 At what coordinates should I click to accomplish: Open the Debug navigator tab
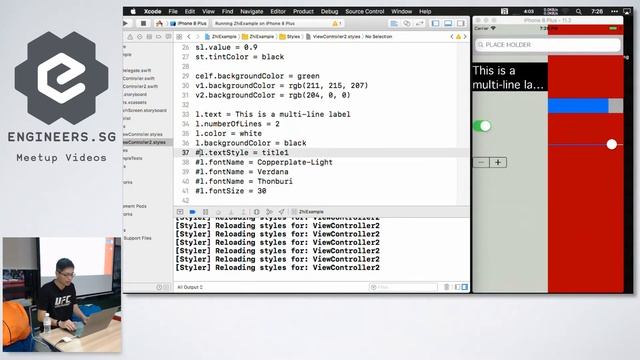(x=149, y=37)
